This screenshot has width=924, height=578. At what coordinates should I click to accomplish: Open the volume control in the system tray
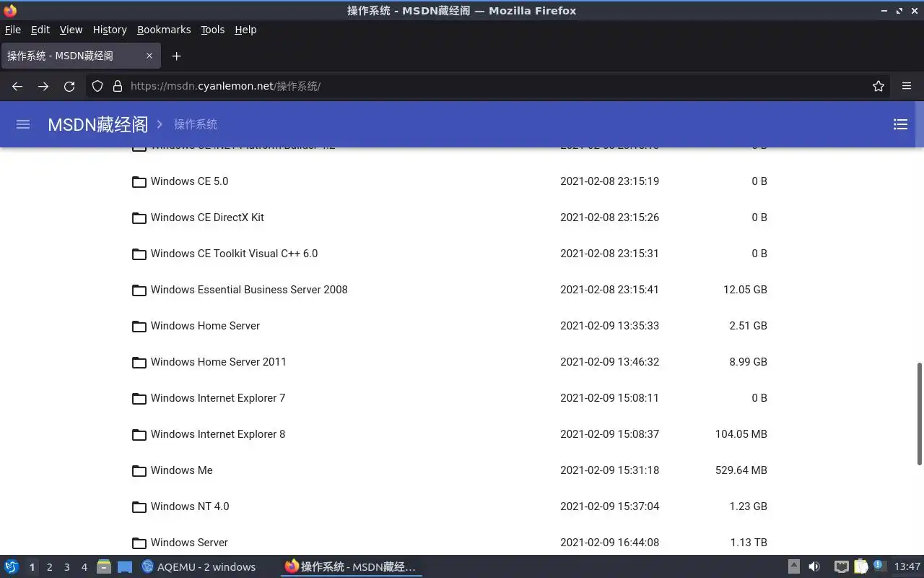[814, 566]
